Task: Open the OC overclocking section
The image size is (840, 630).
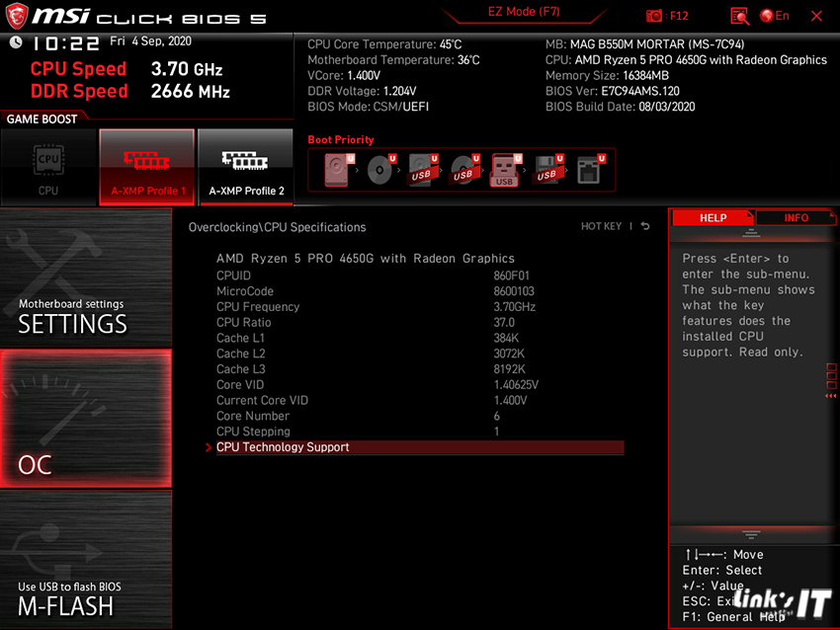Action: click(86, 419)
